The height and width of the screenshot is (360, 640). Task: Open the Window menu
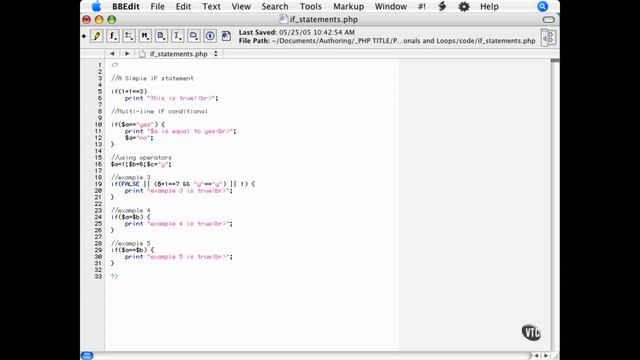[x=391, y=7]
